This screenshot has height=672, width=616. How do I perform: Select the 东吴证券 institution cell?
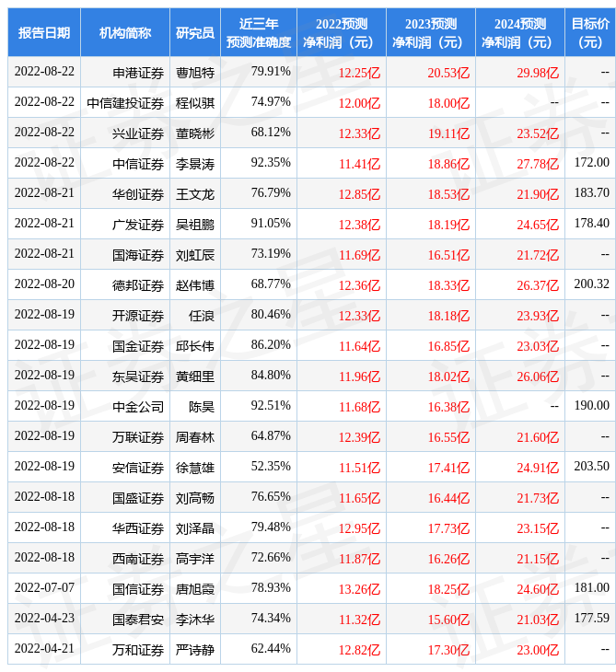(x=124, y=377)
